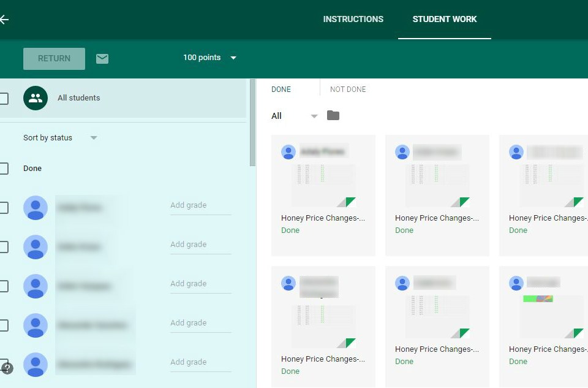Click avatar on first submission card
This screenshot has height=388, width=588.
click(x=288, y=152)
